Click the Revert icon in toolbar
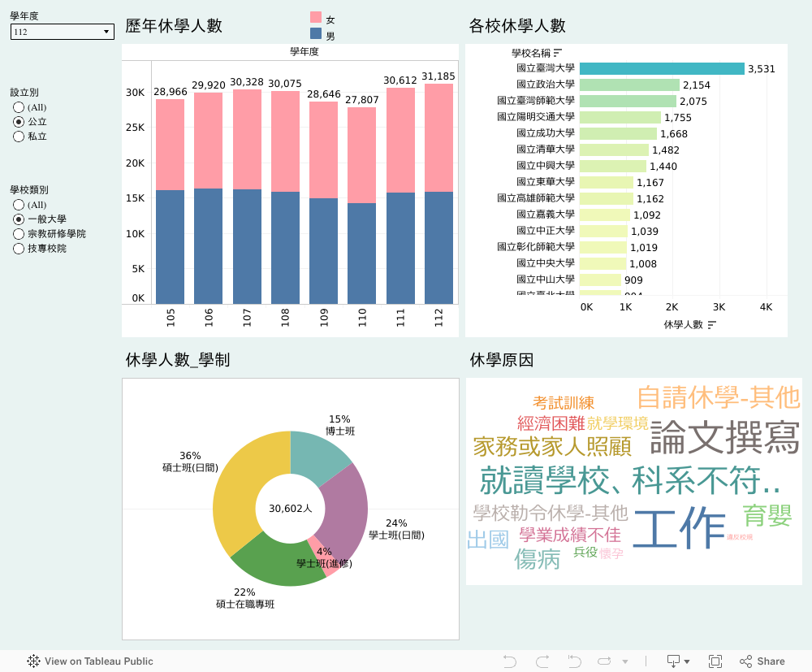This screenshot has width=812, height=672. [574, 661]
